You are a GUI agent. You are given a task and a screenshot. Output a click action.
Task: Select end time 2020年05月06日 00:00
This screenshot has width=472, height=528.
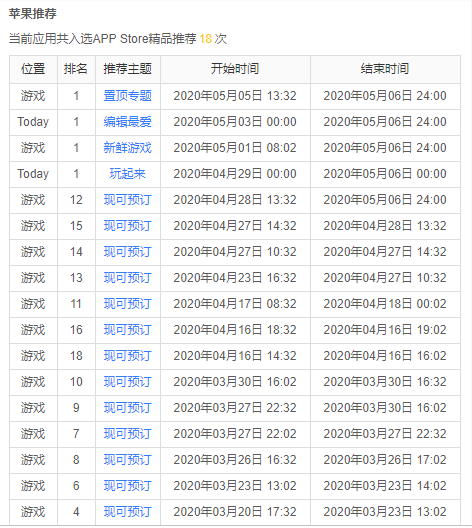tap(385, 174)
